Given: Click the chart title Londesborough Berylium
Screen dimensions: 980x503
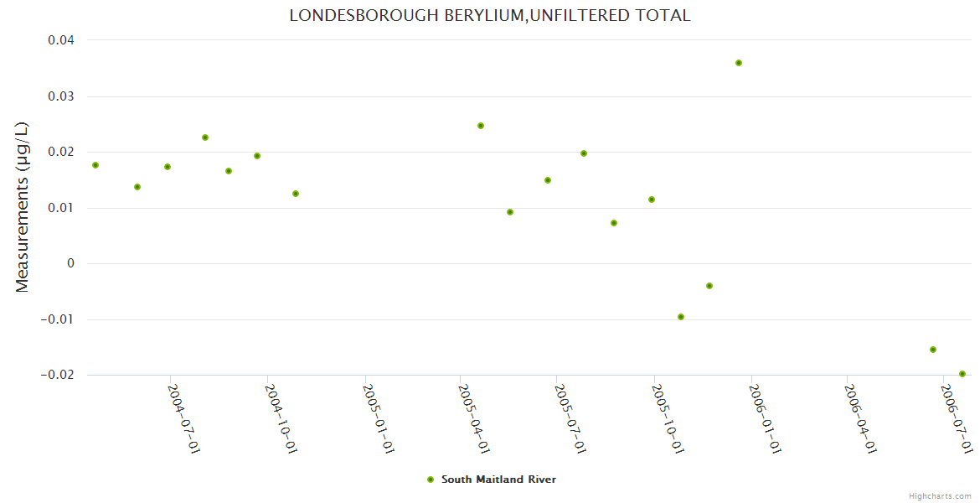Looking at the screenshot, I should click(490, 16).
